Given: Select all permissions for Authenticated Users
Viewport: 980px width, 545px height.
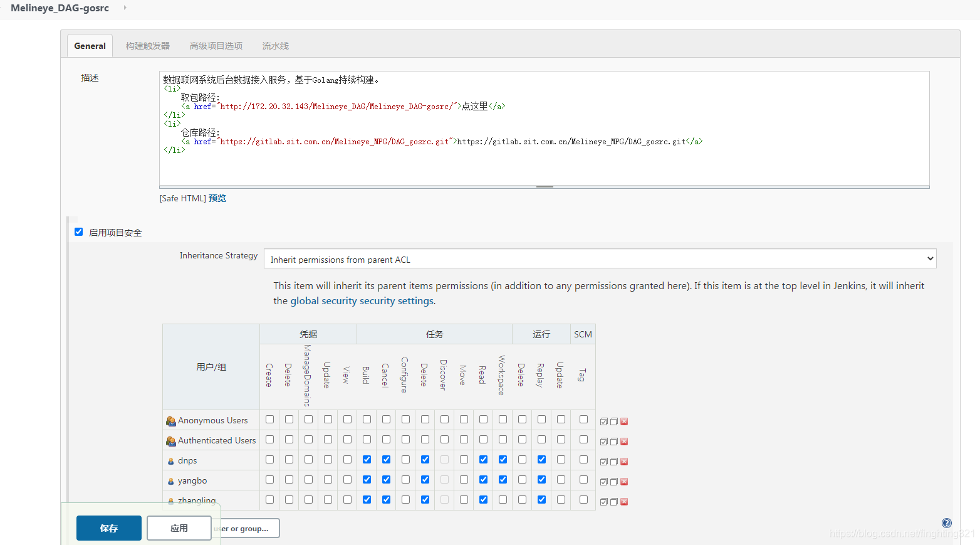Looking at the screenshot, I should click(604, 442).
